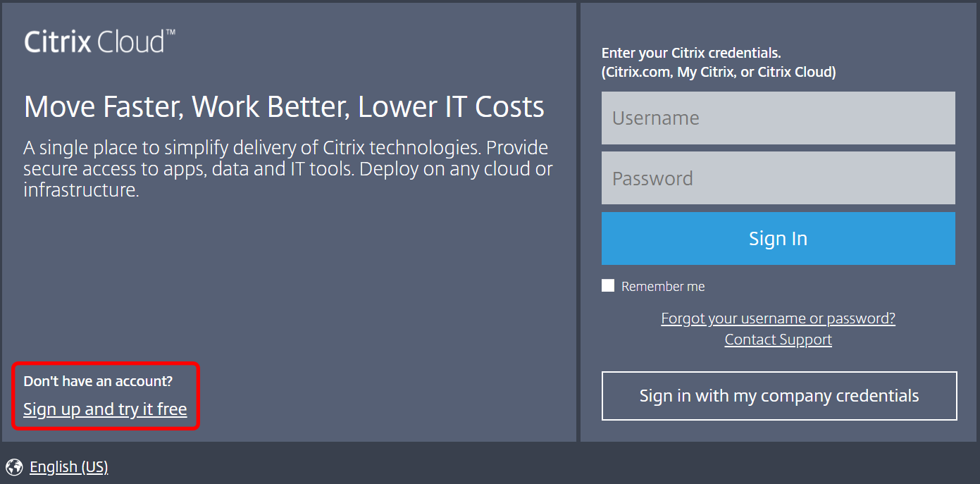Click the Remember me label text
The height and width of the screenshot is (484, 980).
663,286
